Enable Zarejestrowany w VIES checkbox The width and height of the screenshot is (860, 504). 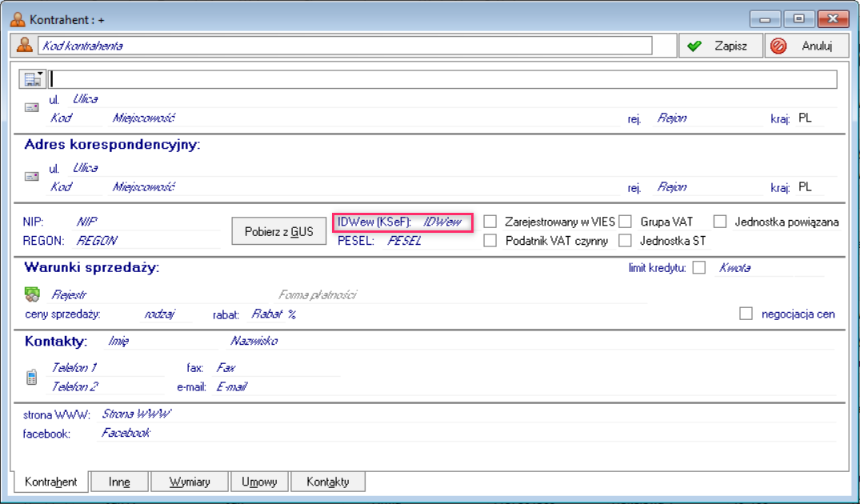490,222
